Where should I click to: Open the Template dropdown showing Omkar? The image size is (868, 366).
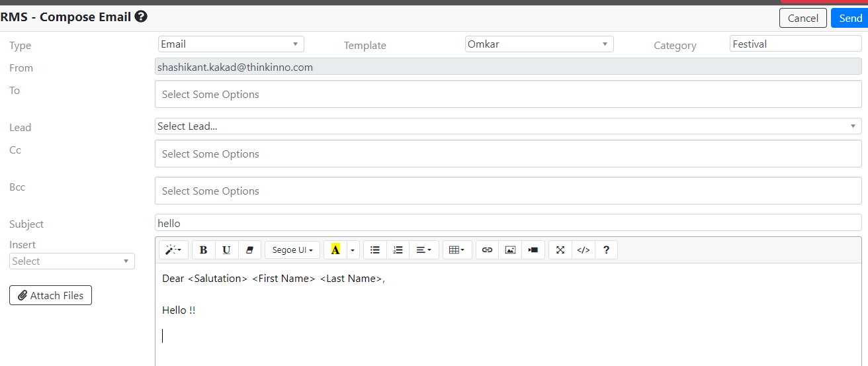coord(539,44)
